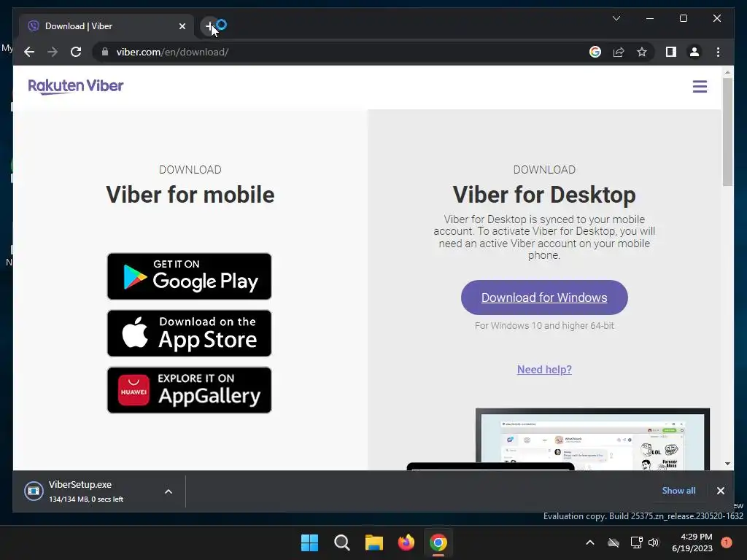Open the browser side panel

pyautogui.click(x=671, y=52)
